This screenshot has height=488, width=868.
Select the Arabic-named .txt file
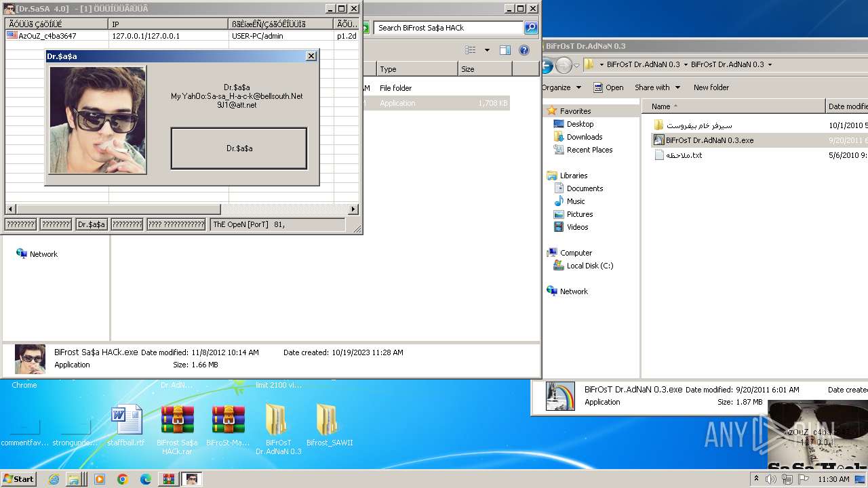pos(678,155)
